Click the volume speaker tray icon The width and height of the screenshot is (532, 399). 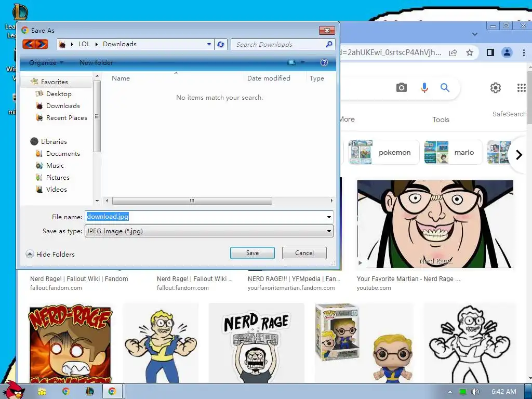475,392
